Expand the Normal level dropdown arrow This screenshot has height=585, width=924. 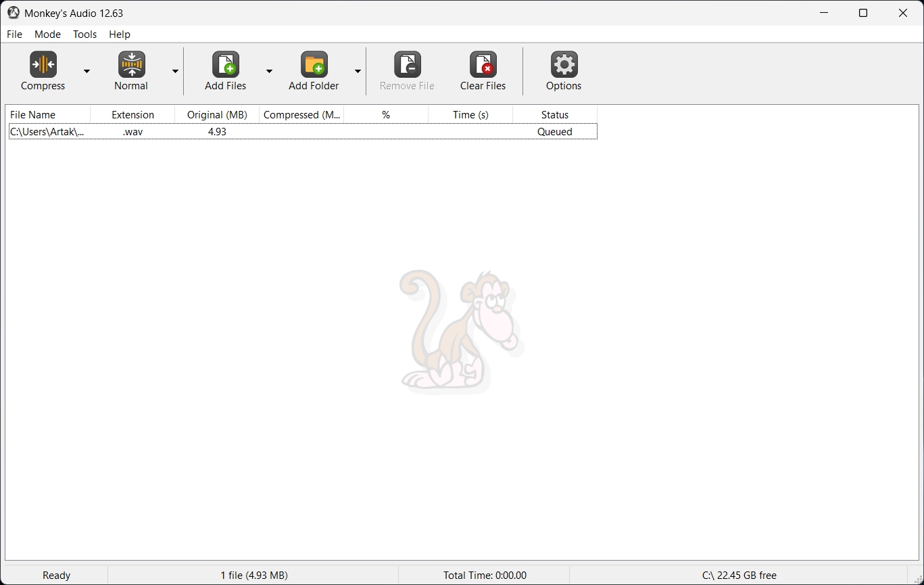[x=175, y=71]
